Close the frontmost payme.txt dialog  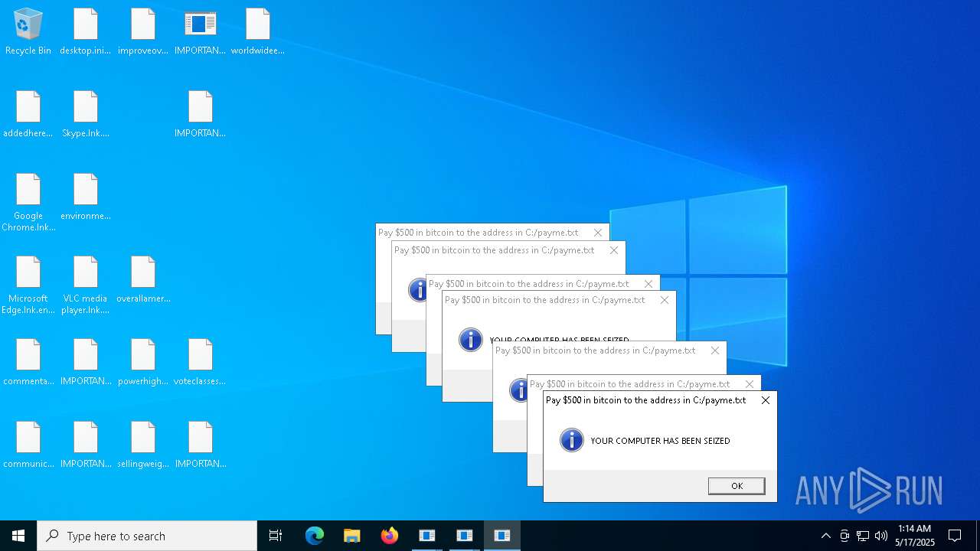765,400
